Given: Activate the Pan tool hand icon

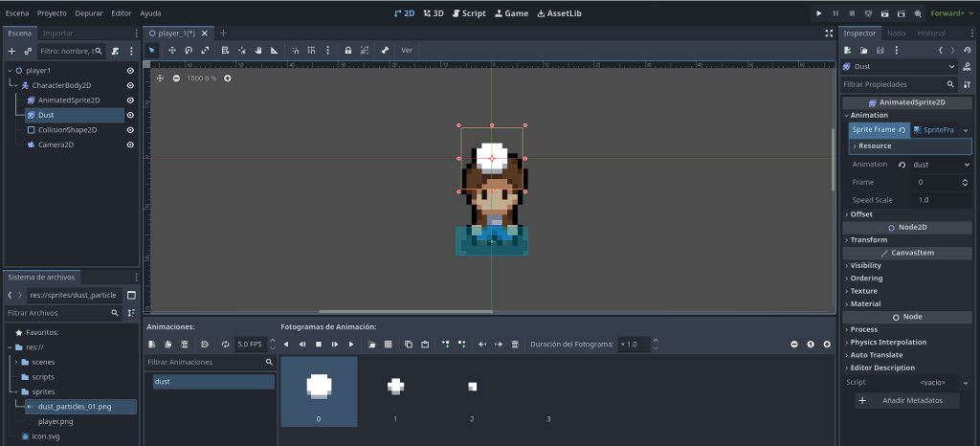Looking at the screenshot, I should (257, 50).
